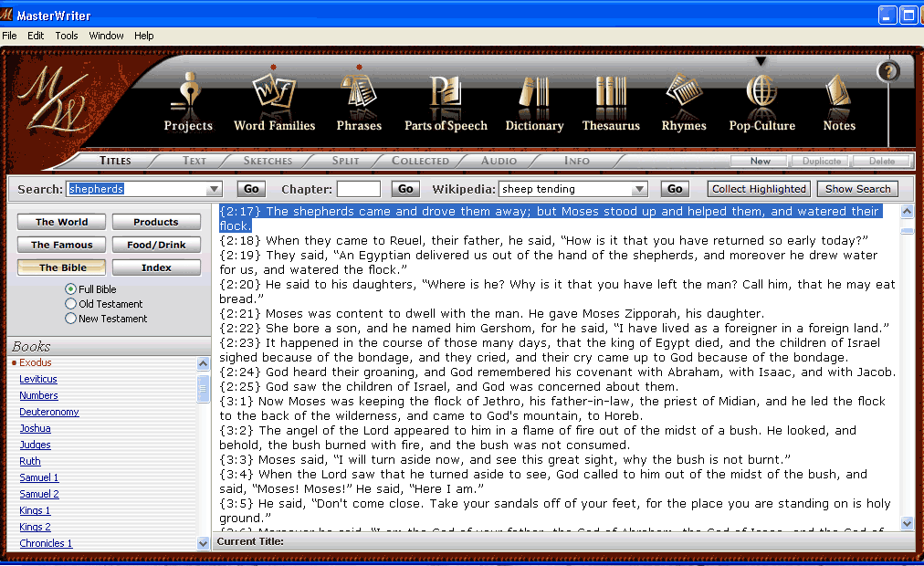Image resolution: width=924 pixels, height=566 pixels.
Task: Open the Leviticus book link
Action: click(x=37, y=379)
